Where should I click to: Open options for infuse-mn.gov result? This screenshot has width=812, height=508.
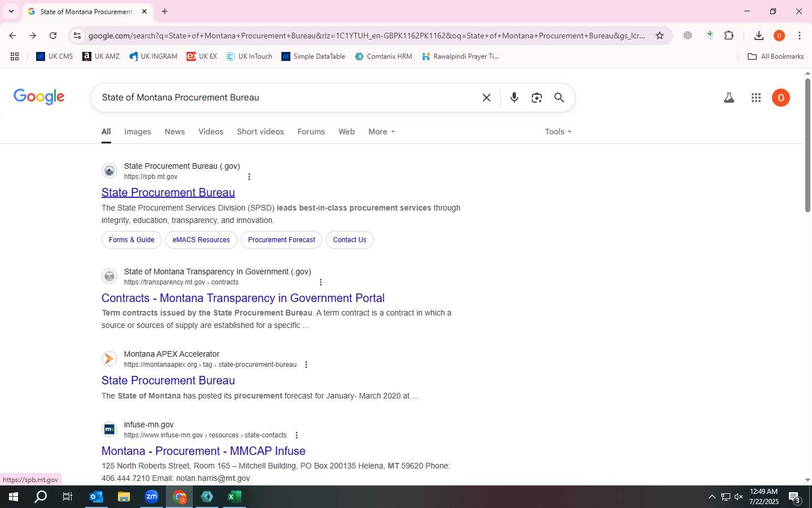(297, 435)
